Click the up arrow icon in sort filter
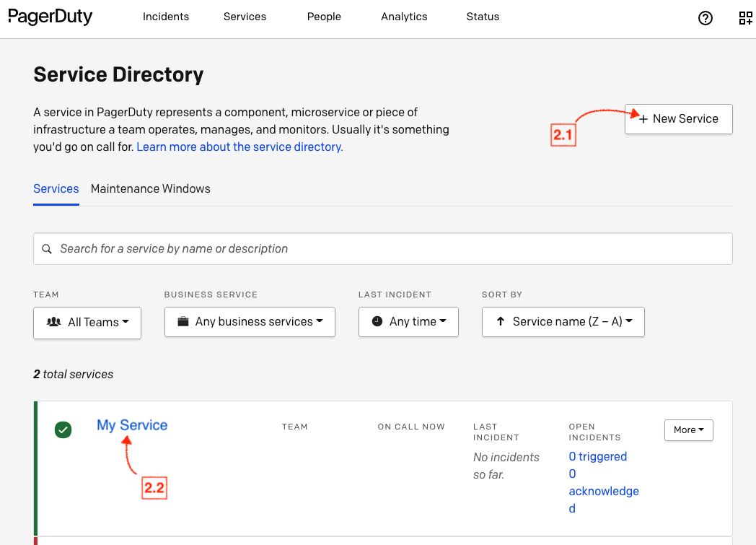The height and width of the screenshot is (545, 756). 501,321
